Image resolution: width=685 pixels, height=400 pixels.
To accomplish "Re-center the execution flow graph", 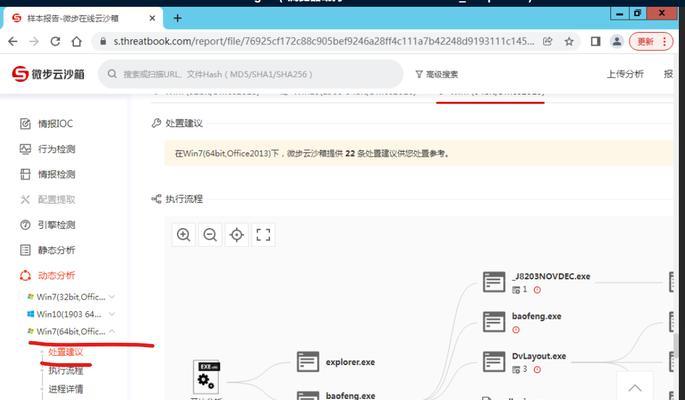I will [237, 235].
